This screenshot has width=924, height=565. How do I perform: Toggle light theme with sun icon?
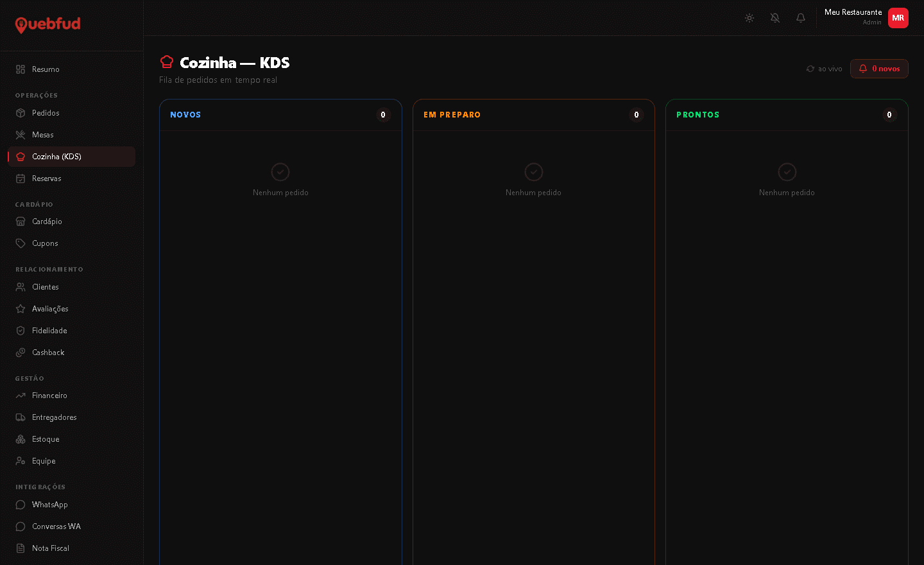pos(749,18)
